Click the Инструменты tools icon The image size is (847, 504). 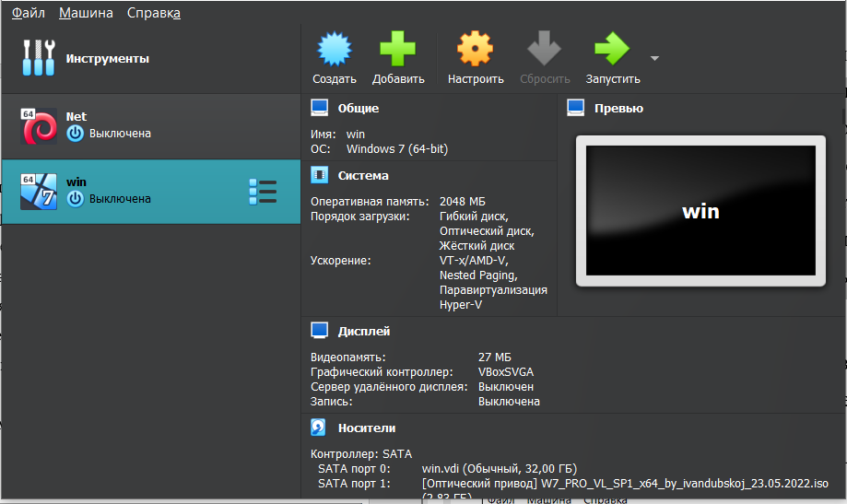[39, 58]
